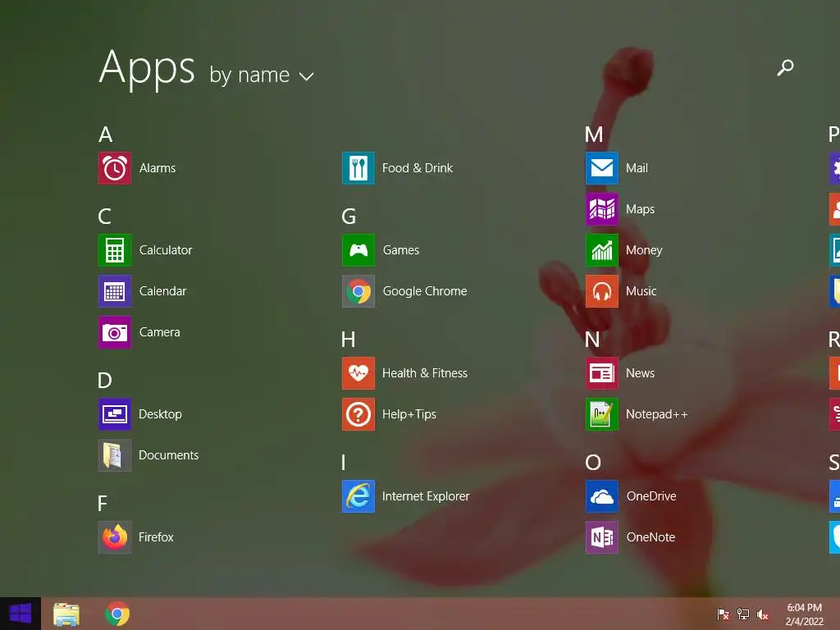Open the Action Center flag icon

724,614
